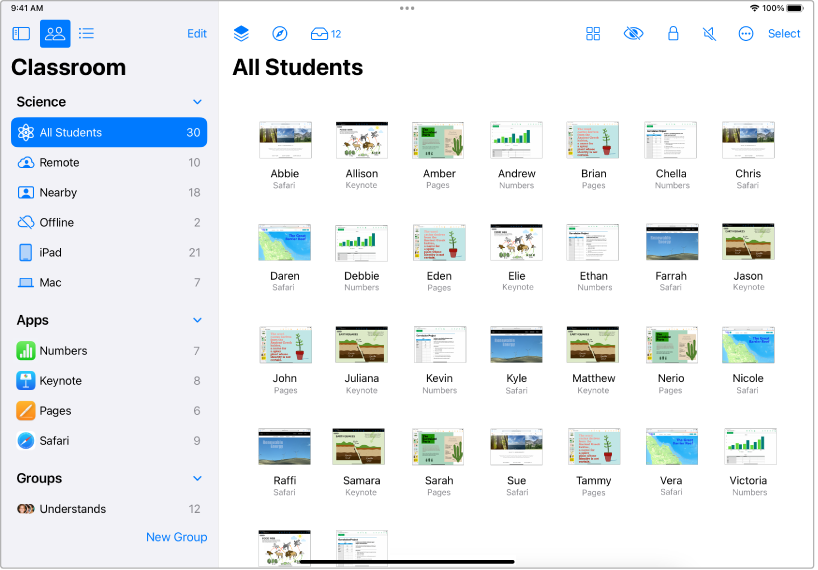This screenshot has height=570, width=818.
Task: Open Nicole's Safari screen thumbnail
Action: 748,345
